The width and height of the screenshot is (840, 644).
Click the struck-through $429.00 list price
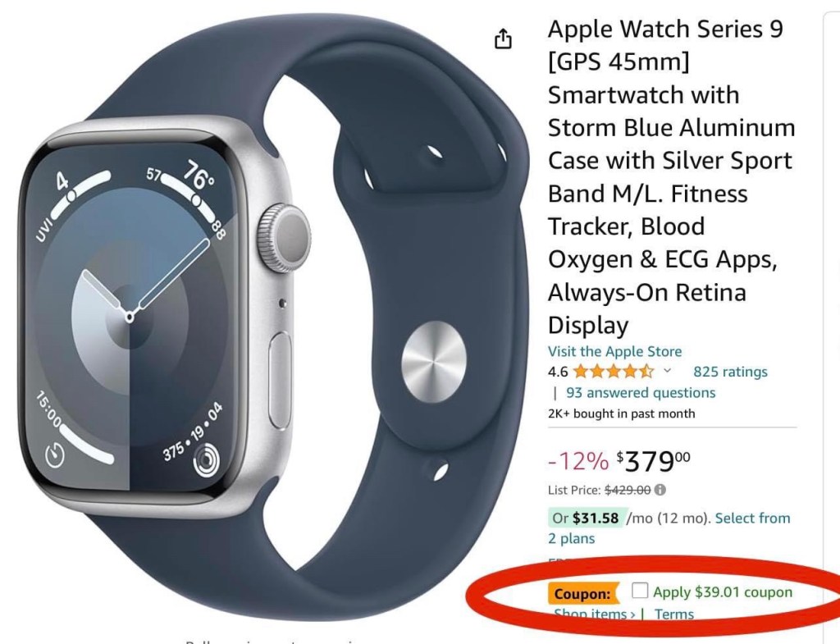(x=628, y=490)
